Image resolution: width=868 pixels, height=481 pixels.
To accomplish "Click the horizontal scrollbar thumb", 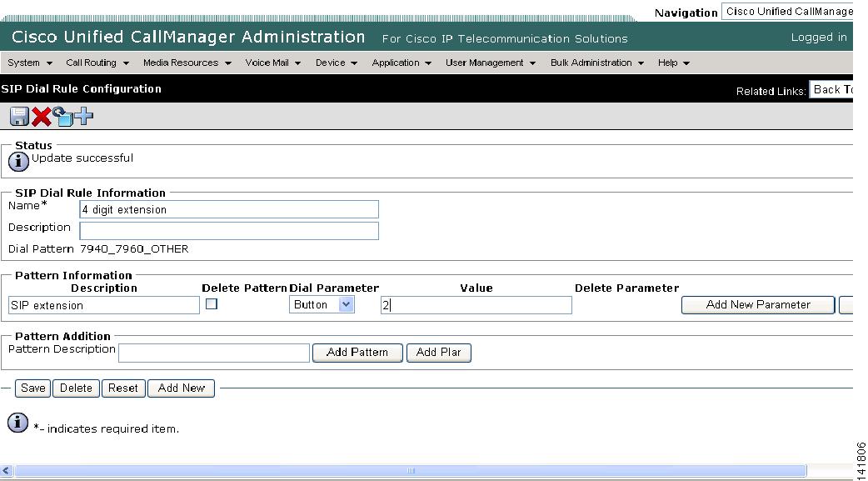I will click(x=410, y=471).
